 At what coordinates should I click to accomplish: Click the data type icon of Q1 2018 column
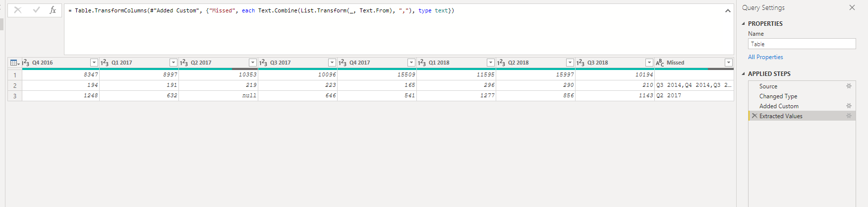pos(422,63)
